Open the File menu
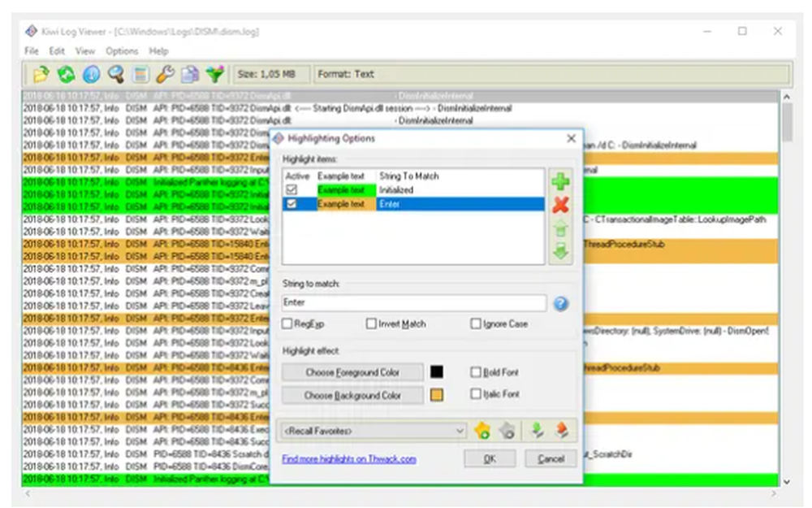This screenshot has height=508, width=812. click(x=31, y=50)
